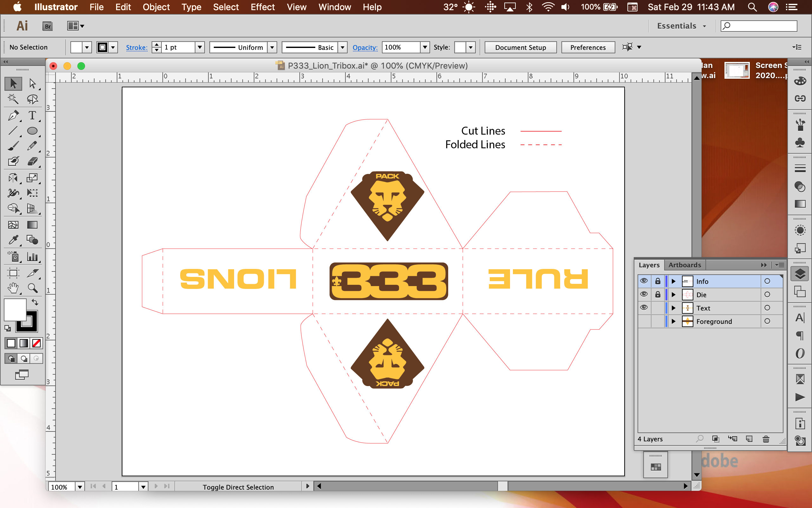Select the Type tool
The height and width of the screenshot is (508, 812).
click(32, 115)
